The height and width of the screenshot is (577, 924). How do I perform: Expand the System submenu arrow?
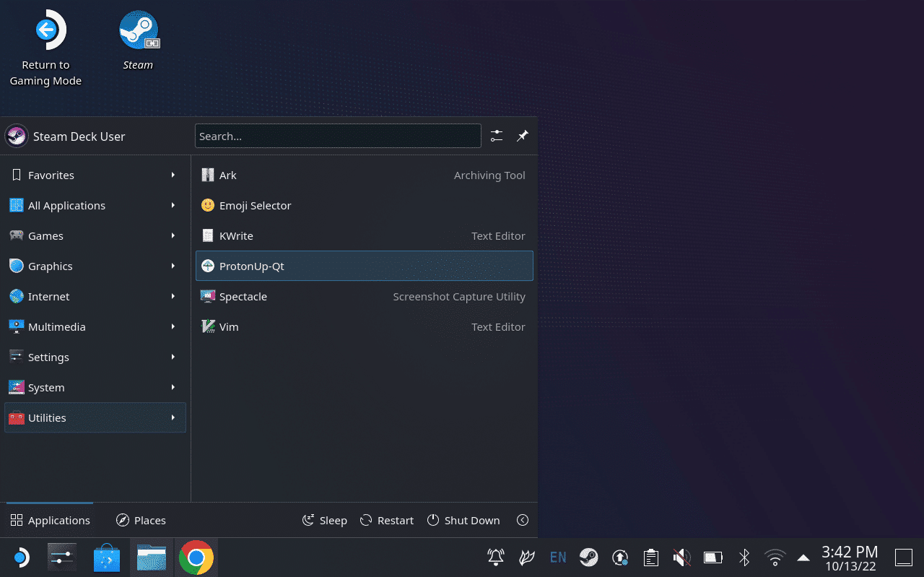click(173, 388)
